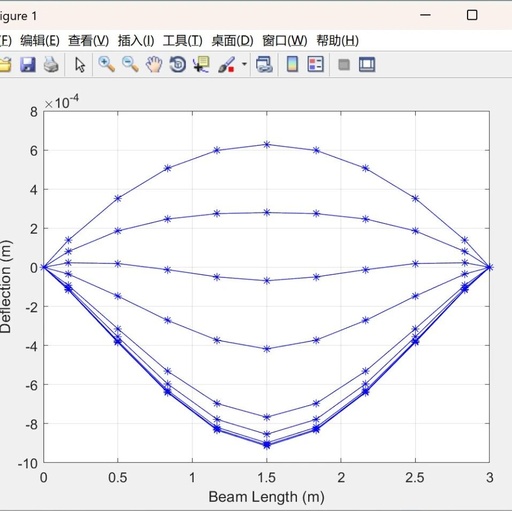The image size is (512, 511).
Task: Click the x-axis tick label 1.5
Action: [x=266, y=478]
